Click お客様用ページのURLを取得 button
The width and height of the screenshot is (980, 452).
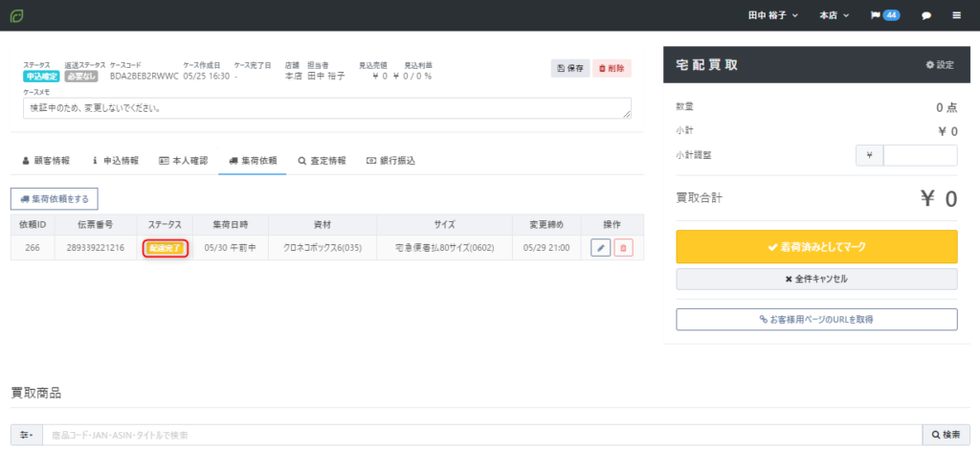816,319
